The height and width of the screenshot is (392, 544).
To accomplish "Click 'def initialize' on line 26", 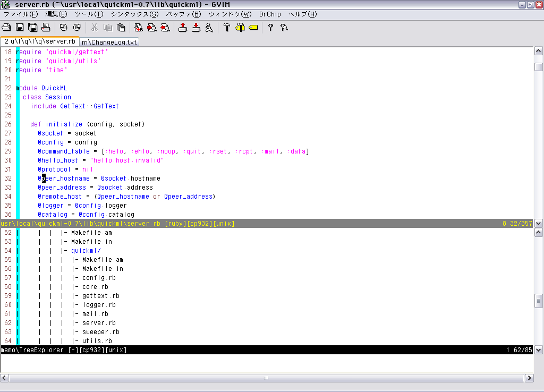I will 56,124.
